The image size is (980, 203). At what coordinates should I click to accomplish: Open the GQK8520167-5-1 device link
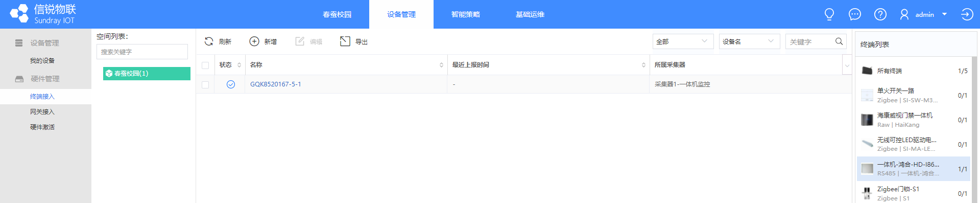[x=276, y=84]
